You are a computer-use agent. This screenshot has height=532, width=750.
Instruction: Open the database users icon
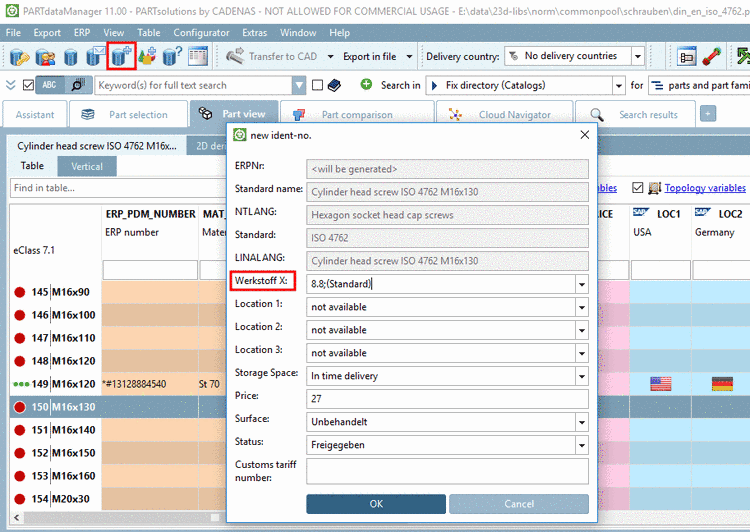tap(45, 56)
